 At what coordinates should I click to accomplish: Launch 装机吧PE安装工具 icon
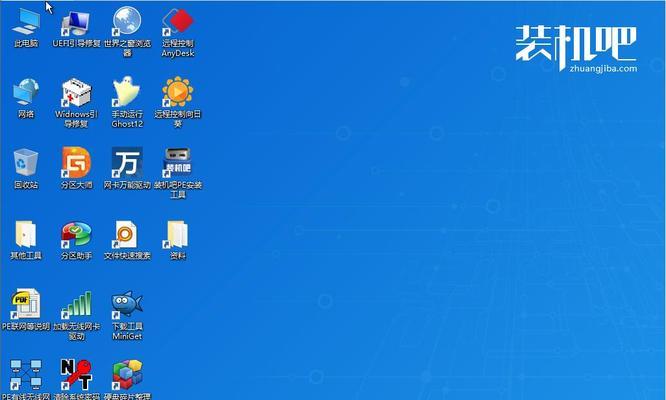(177, 162)
